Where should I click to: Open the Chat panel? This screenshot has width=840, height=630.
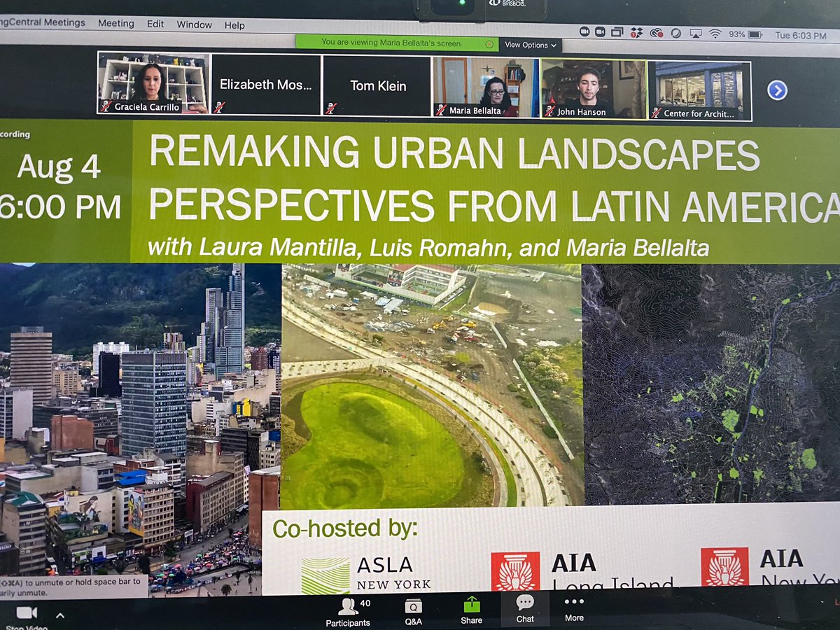(525, 609)
